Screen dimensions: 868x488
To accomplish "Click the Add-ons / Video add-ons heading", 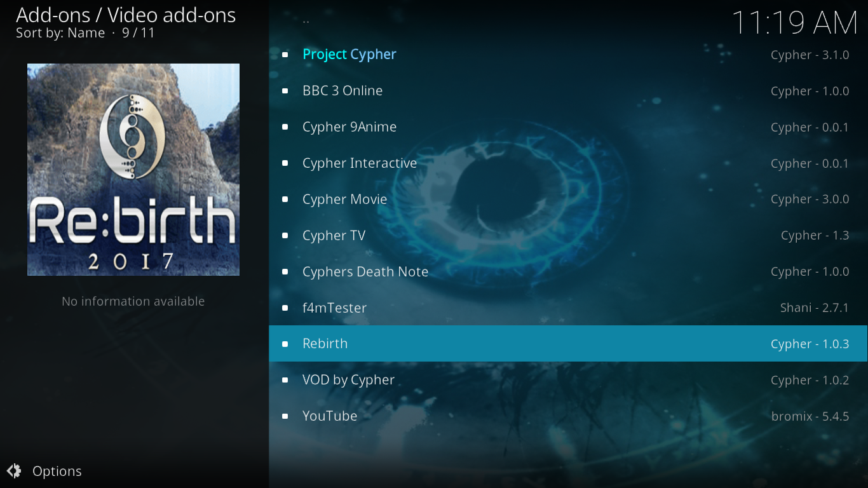I will pyautogui.click(x=126, y=15).
